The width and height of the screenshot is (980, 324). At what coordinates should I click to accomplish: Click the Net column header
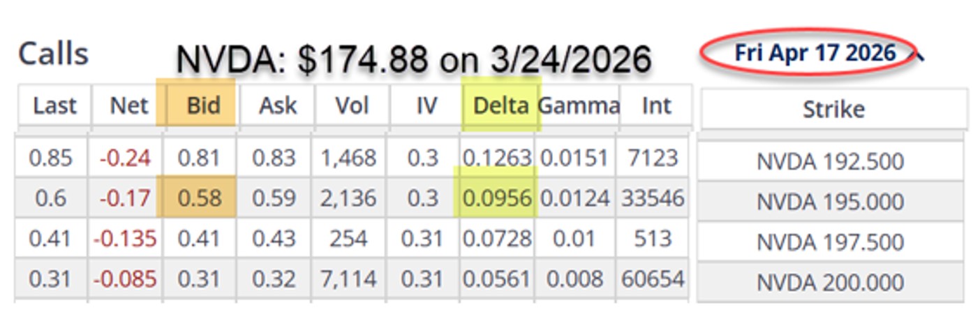click(x=128, y=105)
